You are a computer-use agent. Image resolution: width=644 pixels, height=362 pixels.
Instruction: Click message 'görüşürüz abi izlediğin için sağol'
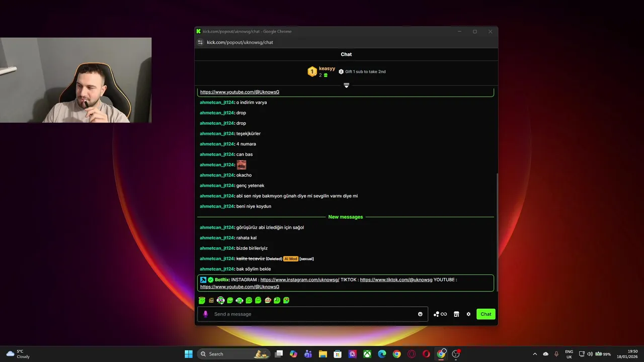click(270, 227)
